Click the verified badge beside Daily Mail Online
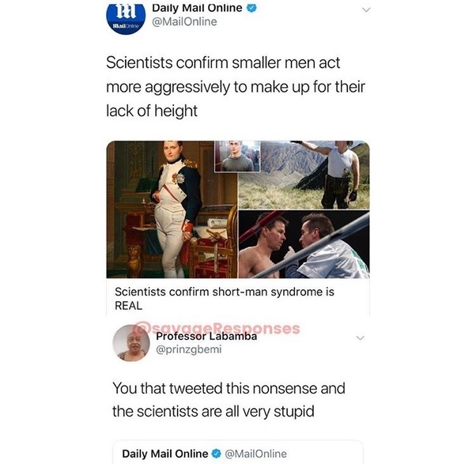This screenshot has width=476, height=464. (x=251, y=8)
